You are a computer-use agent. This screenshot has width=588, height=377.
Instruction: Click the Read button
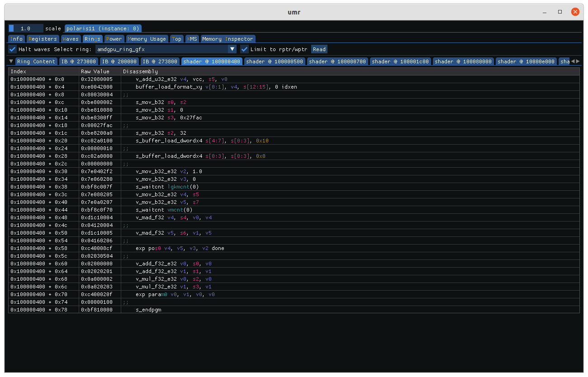[x=319, y=49]
